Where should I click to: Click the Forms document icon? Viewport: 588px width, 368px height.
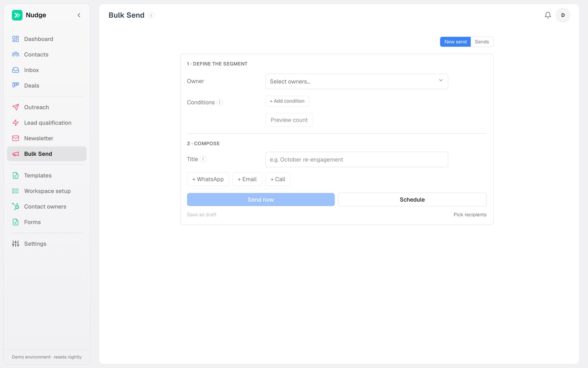click(x=15, y=222)
